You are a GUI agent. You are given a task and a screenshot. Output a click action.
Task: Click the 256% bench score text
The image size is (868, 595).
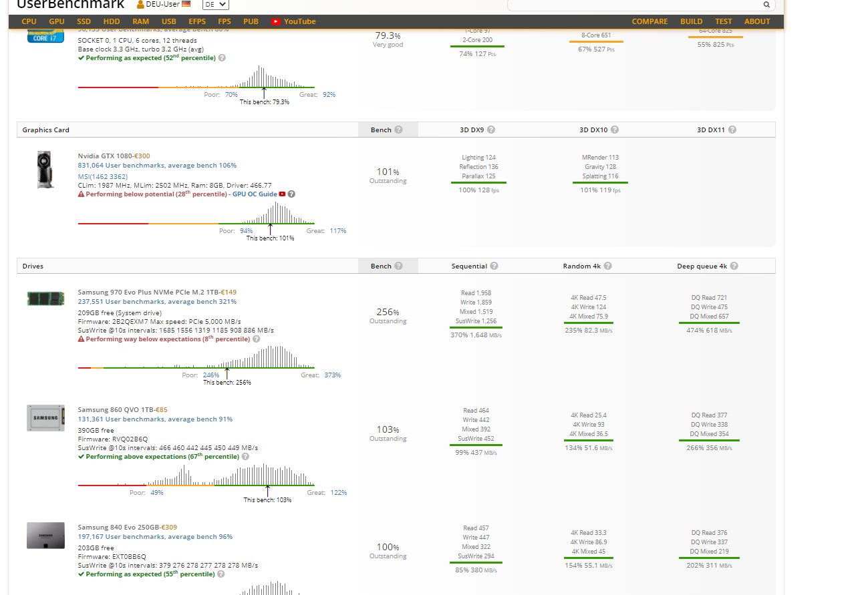[x=388, y=312]
